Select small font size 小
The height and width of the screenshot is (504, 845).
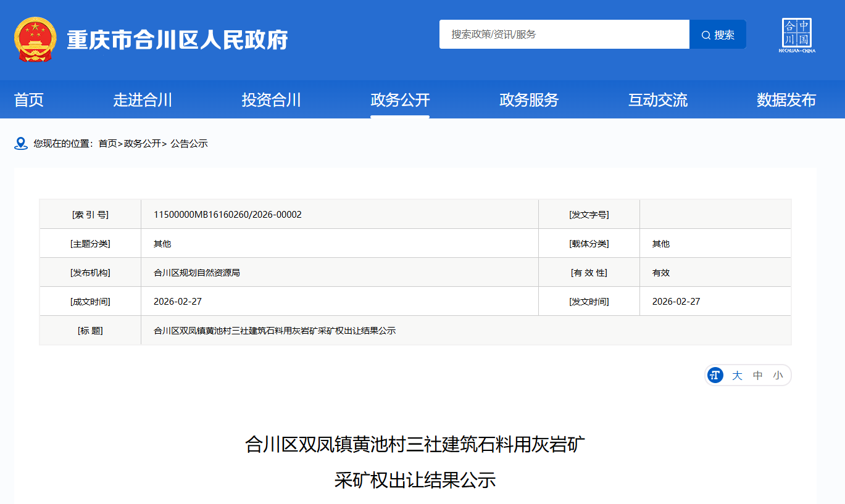[778, 375]
